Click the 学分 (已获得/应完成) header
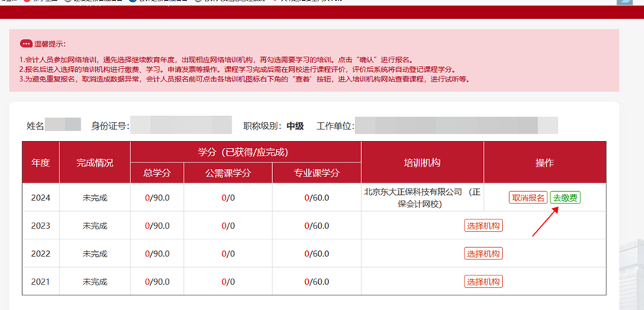The width and height of the screenshot is (644, 310). (245, 152)
